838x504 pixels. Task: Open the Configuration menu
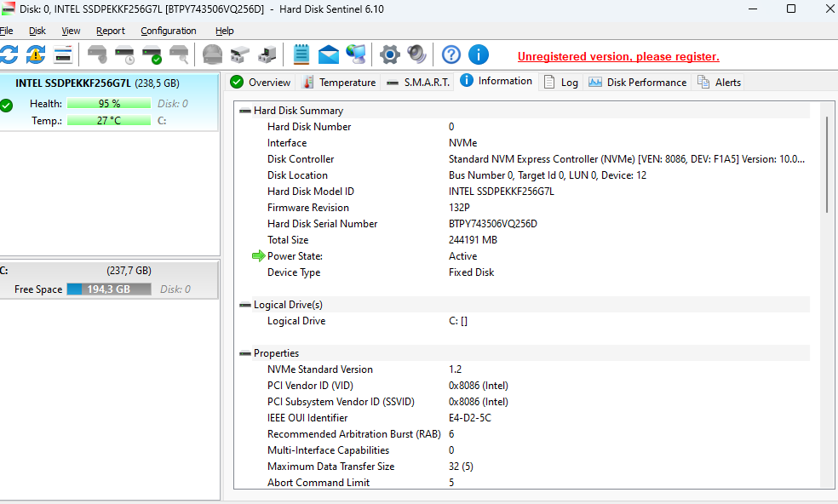[x=169, y=31]
